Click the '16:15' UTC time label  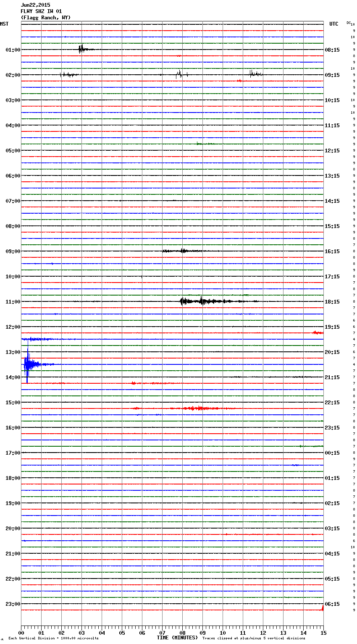point(332,251)
